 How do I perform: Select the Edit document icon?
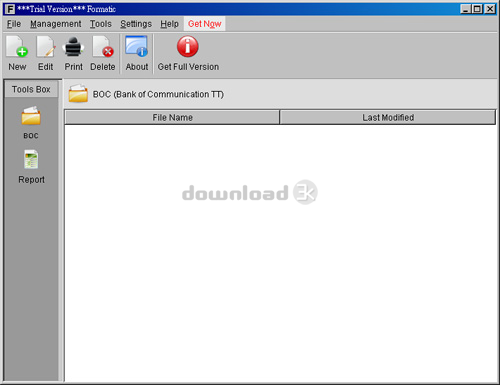click(45, 47)
